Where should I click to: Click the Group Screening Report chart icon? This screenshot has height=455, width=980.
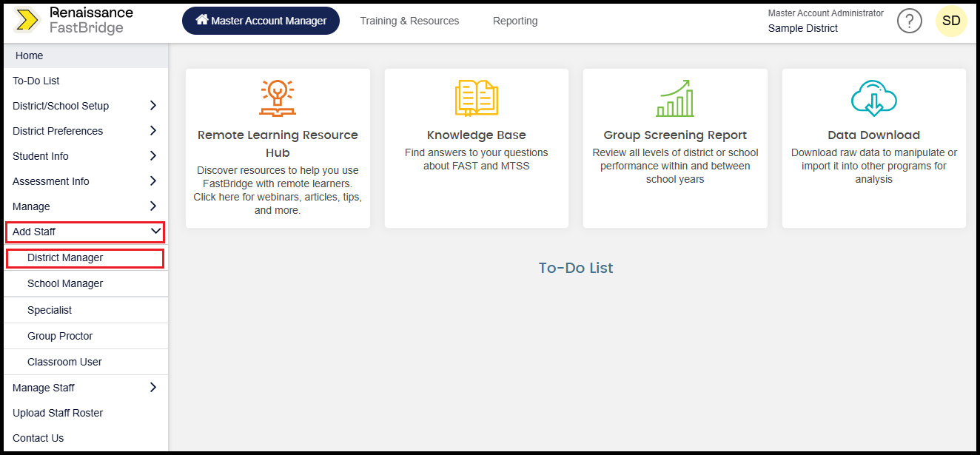[x=675, y=98]
